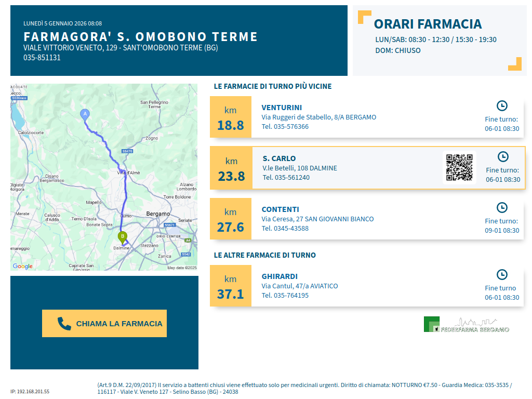Click the phone icon on call button
Viewport: 532px width, 399px height.
(64, 324)
